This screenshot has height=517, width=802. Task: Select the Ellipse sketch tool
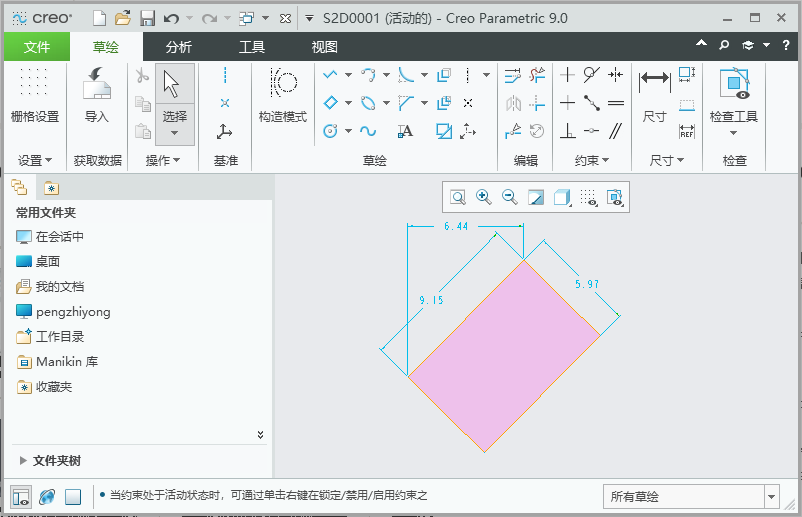[368, 103]
